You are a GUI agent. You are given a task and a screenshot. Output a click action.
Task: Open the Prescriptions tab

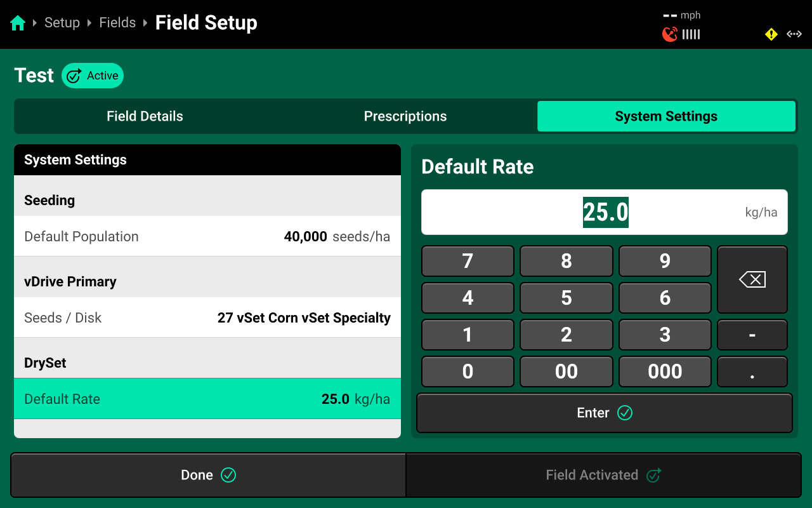(405, 116)
